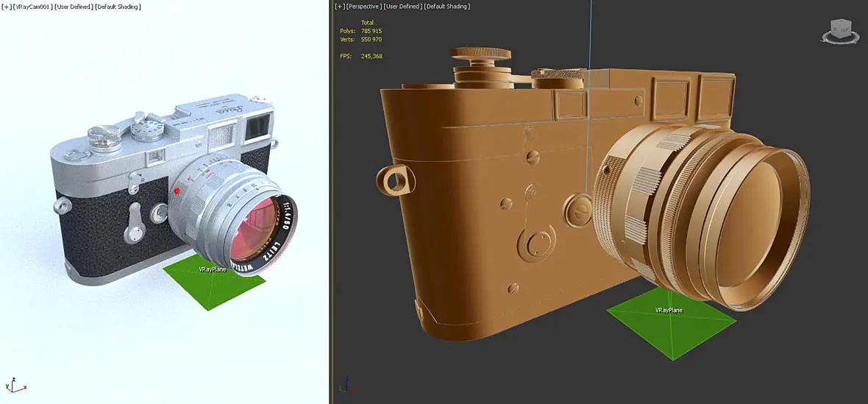
Task: Open the left viewport's User Defined menu
Action: pyautogui.click(x=73, y=7)
